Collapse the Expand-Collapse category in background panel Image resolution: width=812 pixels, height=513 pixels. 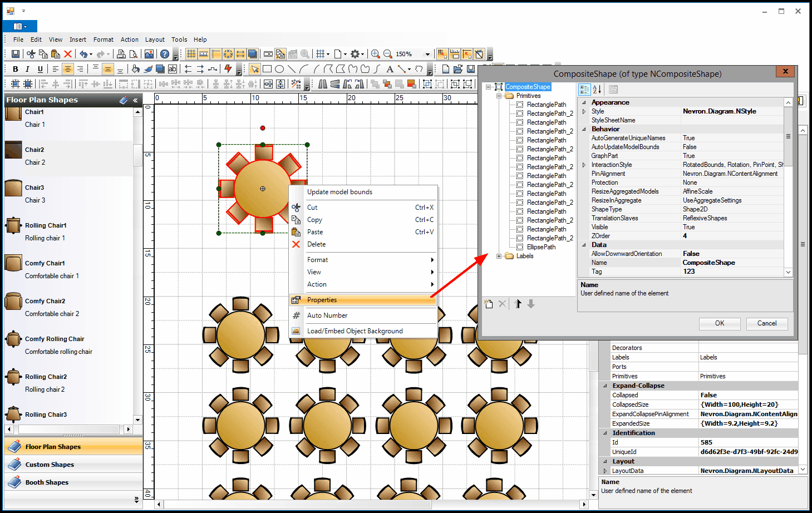coord(605,386)
